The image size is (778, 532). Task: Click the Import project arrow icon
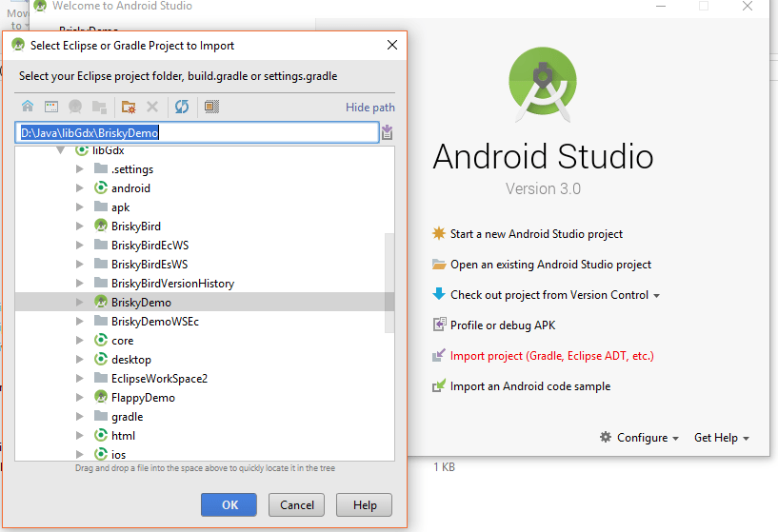439,355
